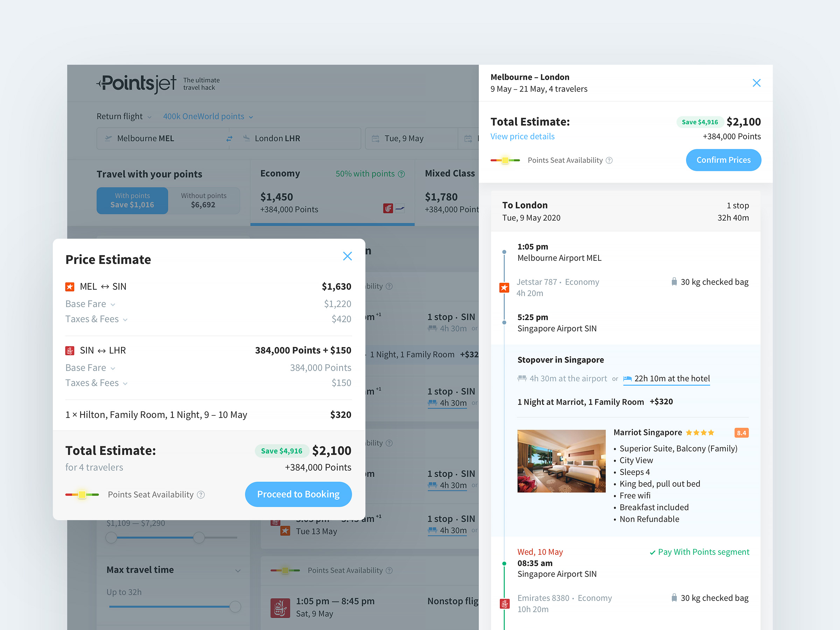This screenshot has height=630, width=840.
Task: Click the seat icon beside 4h 30m at the airport
Action: [x=522, y=378]
